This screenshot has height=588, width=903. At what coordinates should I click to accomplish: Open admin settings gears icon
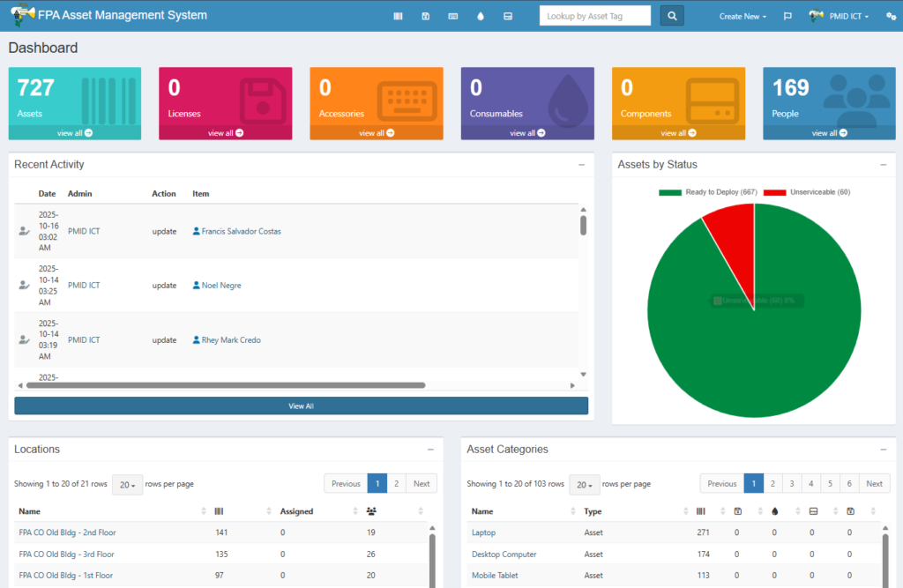891,16
